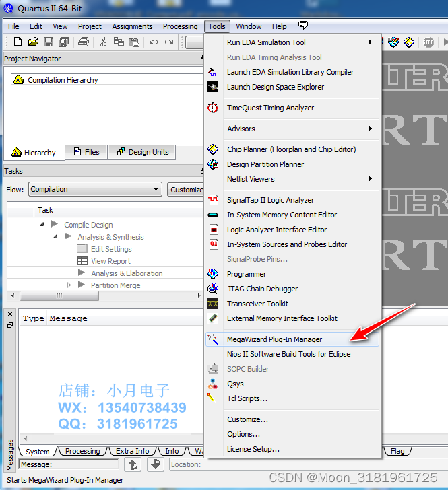This screenshot has width=448, height=490.
Task: Click the Save disk toolbar icon
Action: point(49,42)
